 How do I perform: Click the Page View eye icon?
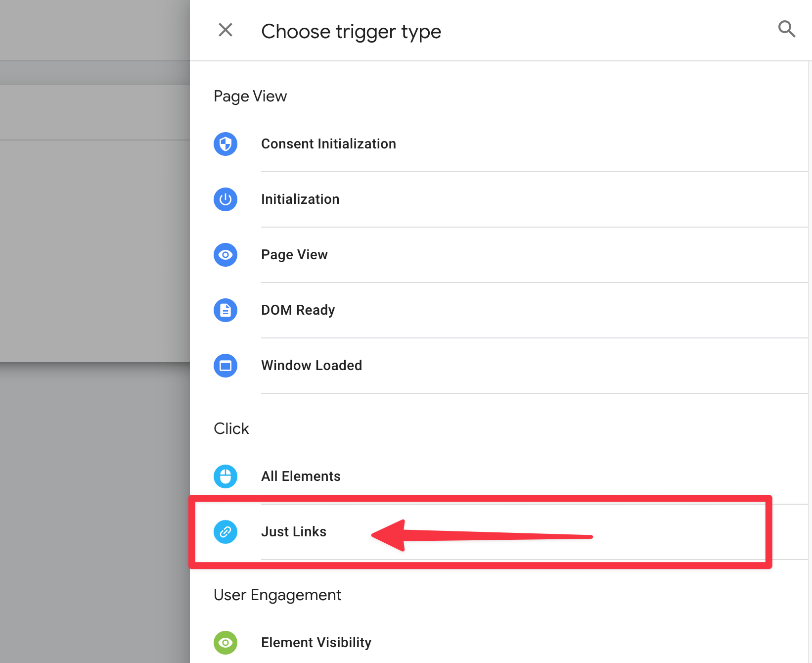click(226, 255)
